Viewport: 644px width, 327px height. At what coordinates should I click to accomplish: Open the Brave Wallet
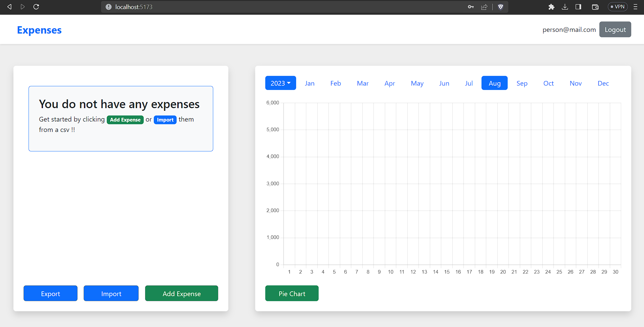[x=595, y=7]
